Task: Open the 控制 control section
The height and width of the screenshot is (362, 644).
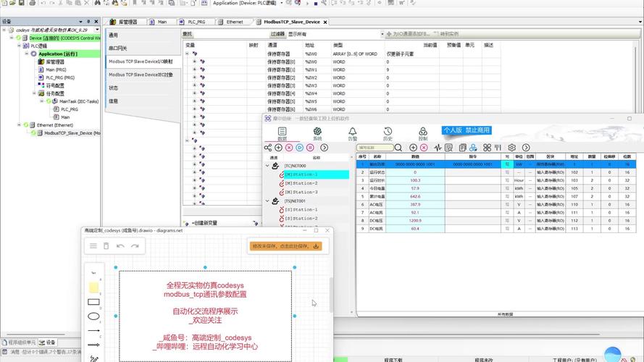Action: click(423, 133)
